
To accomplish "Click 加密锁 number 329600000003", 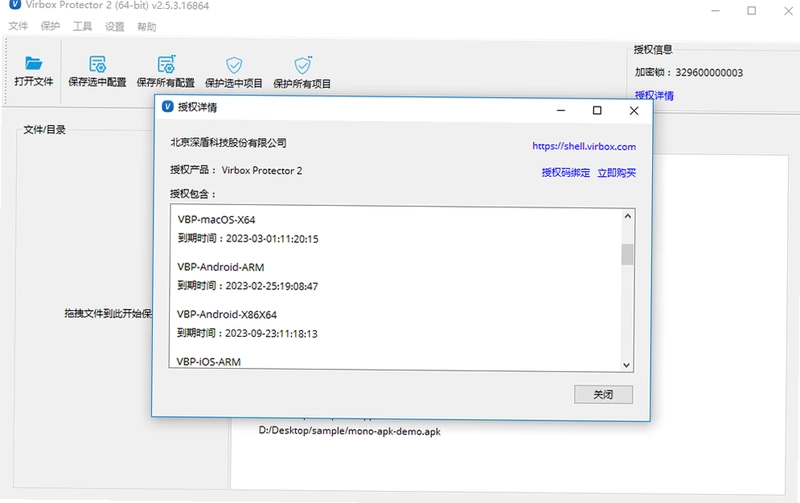I will [709, 72].
